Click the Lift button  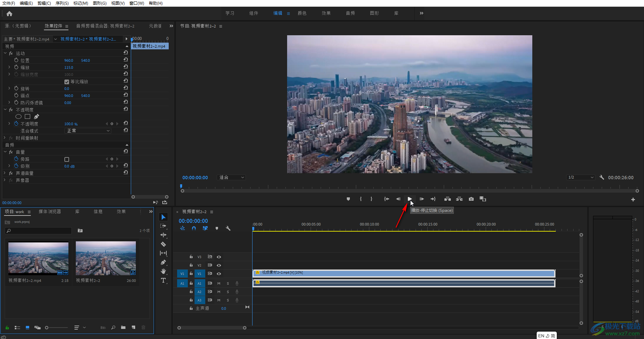(447, 199)
